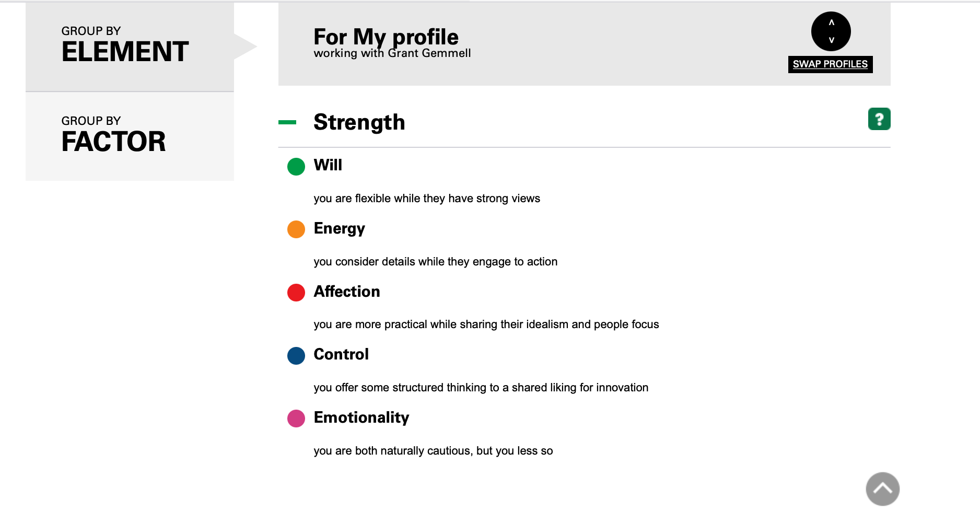The image size is (980, 511).
Task: Open the green question mark help icon
Action: [879, 119]
